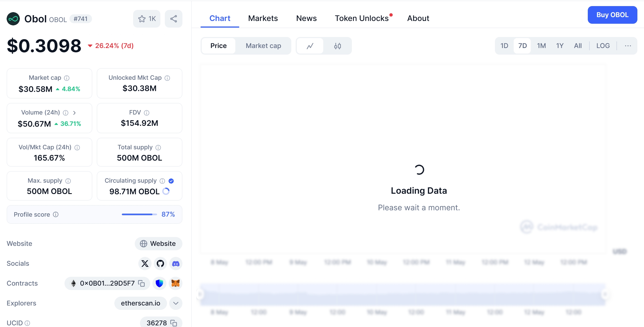Click the Buy OBOL button

click(612, 15)
